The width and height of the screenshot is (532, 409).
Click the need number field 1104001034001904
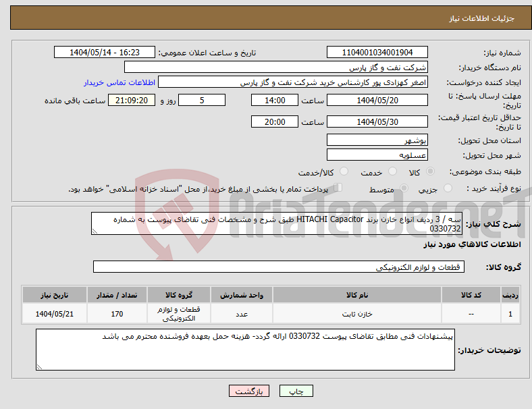point(377,52)
